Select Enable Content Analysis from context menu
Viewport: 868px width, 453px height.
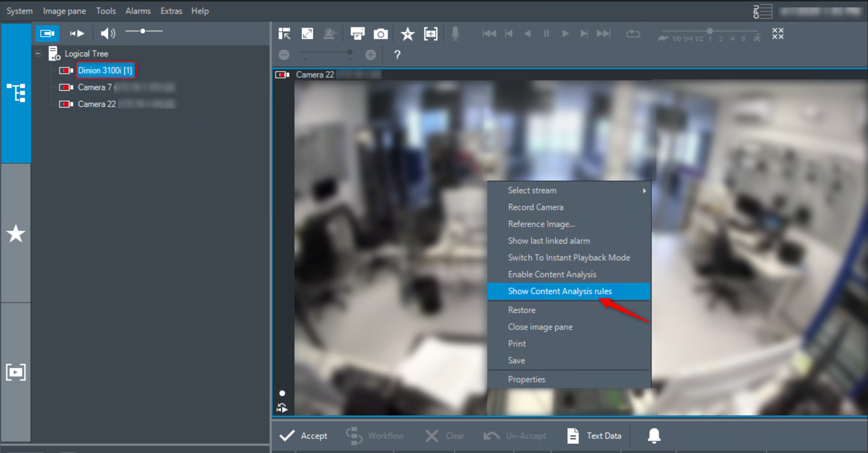(x=552, y=274)
